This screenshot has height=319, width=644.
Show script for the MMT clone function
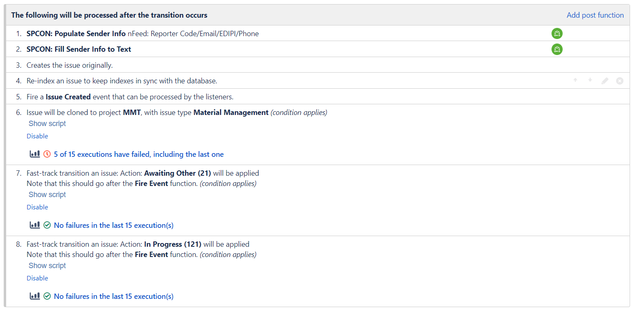47,123
